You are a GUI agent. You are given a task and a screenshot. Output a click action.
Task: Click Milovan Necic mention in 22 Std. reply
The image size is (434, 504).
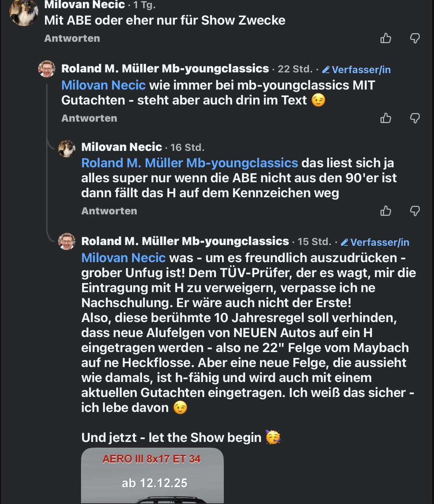tap(104, 85)
